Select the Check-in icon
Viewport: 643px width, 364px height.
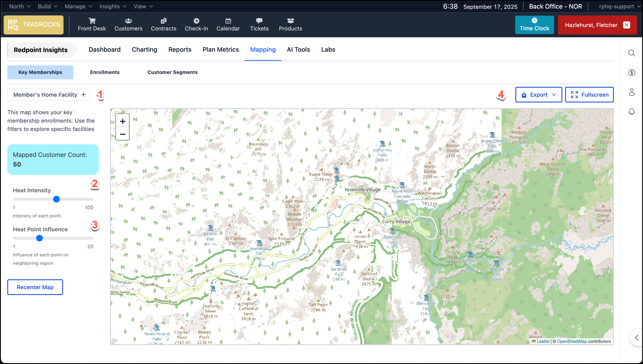click(x=197, y=24)
